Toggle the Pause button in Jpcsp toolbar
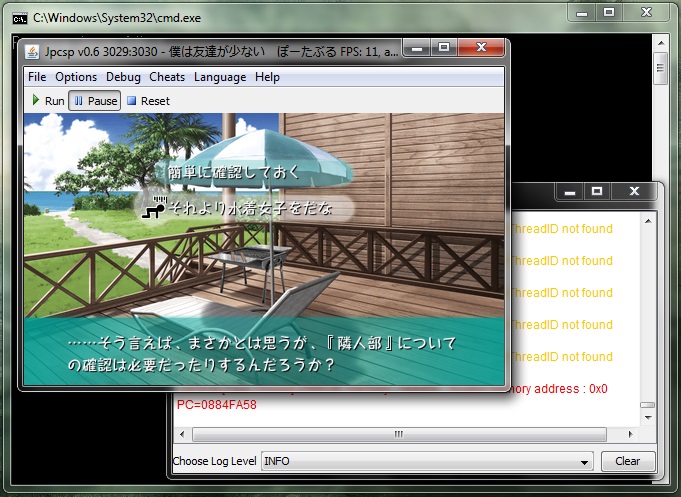This screenshot has width=681, height=497. tap(95, 101)
